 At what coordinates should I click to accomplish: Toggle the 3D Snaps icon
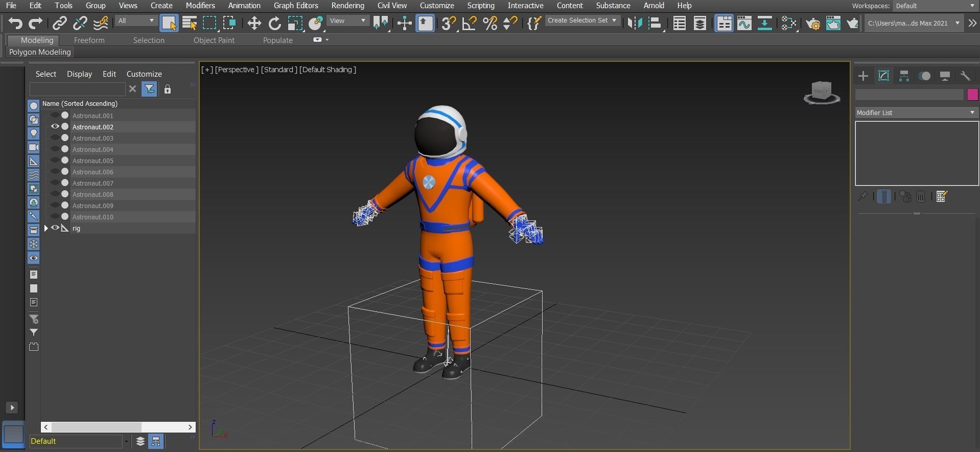tap(448, 24)
